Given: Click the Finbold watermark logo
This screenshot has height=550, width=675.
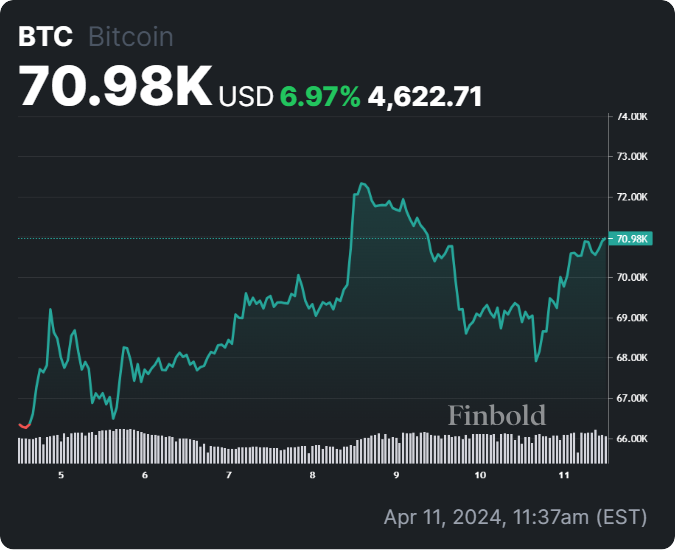Looking at the screenshot, I should click(x=497, y=414).
